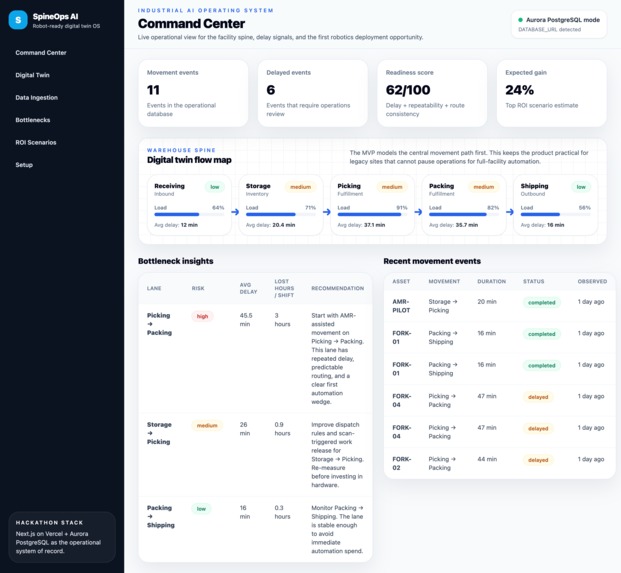Click the Bottleneck insights heading
Image resolution: width=621 pixels, height=573 pixels.
tap(176, 261)
